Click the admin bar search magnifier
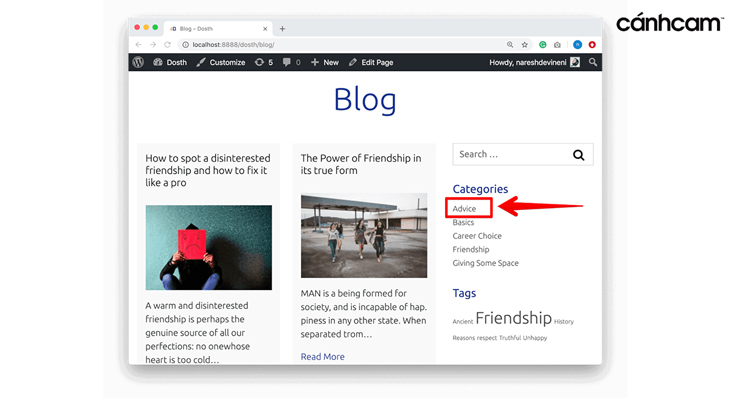Viewport: 730px width, 398px height. [x=593, y=62]
